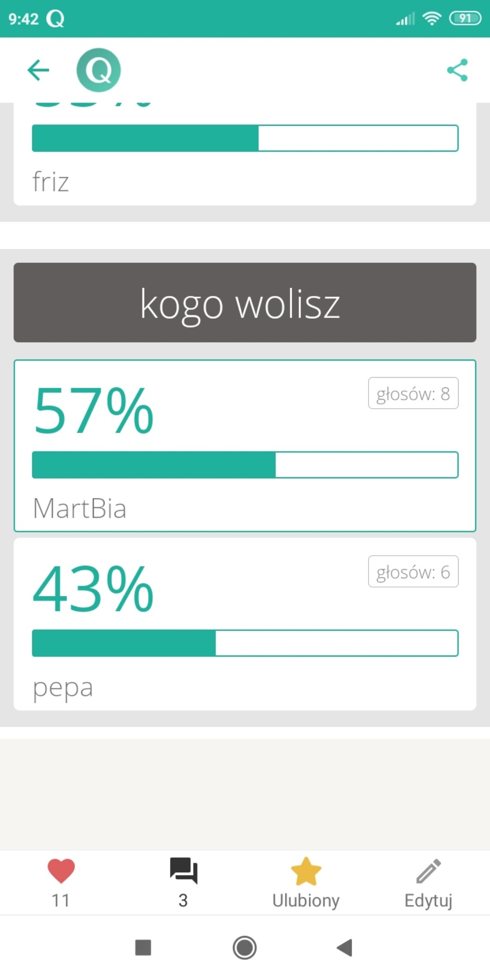Toggle the Ulubiony star favorite

point(306,871)
